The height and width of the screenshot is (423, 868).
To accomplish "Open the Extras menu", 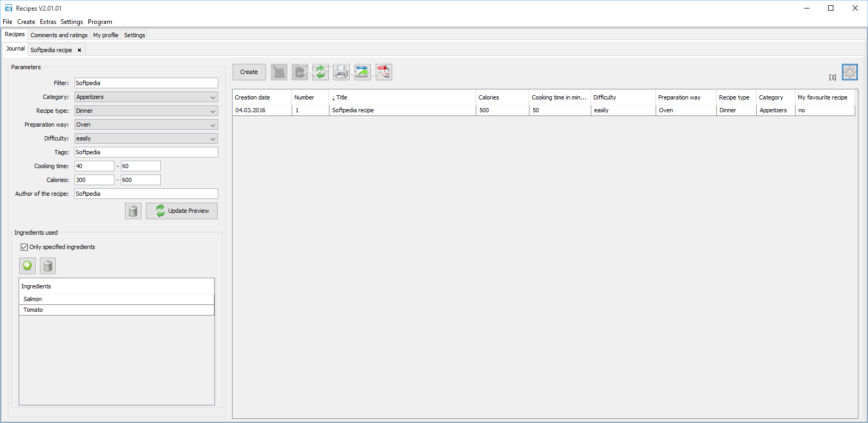I will pos(48,22).
